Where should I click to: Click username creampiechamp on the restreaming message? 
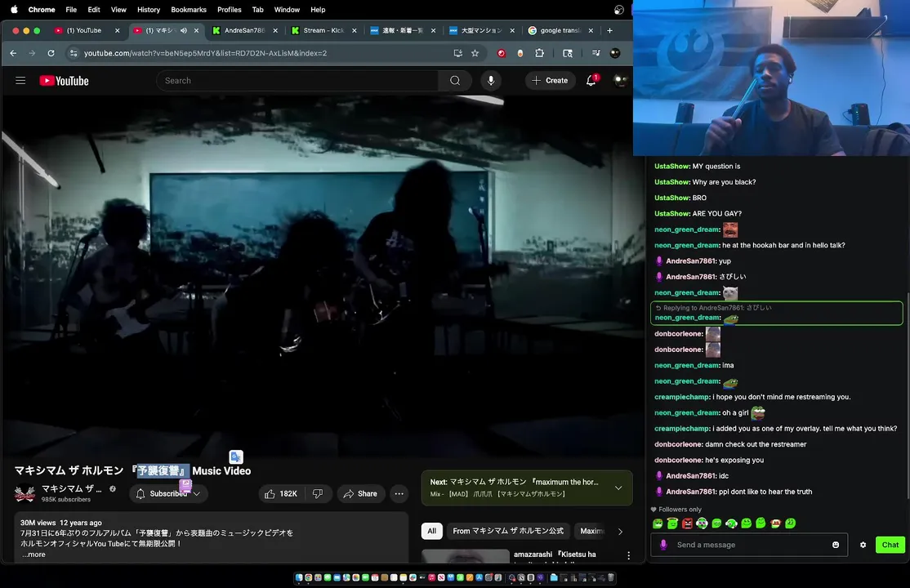pos(681,397)
